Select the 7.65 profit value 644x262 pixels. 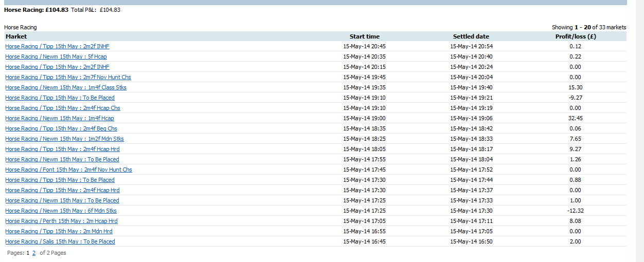coord(576,139)
